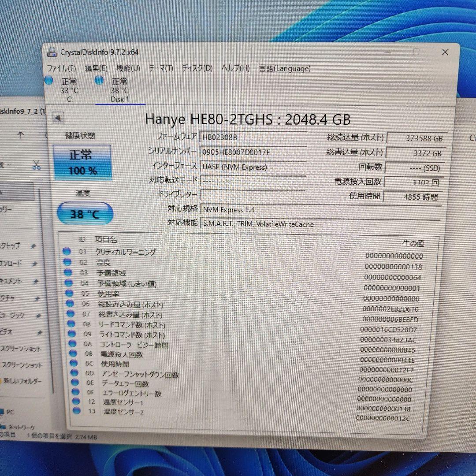
Task: Click status icon for コントローラービジー時間 row
Action: [72, 343]
